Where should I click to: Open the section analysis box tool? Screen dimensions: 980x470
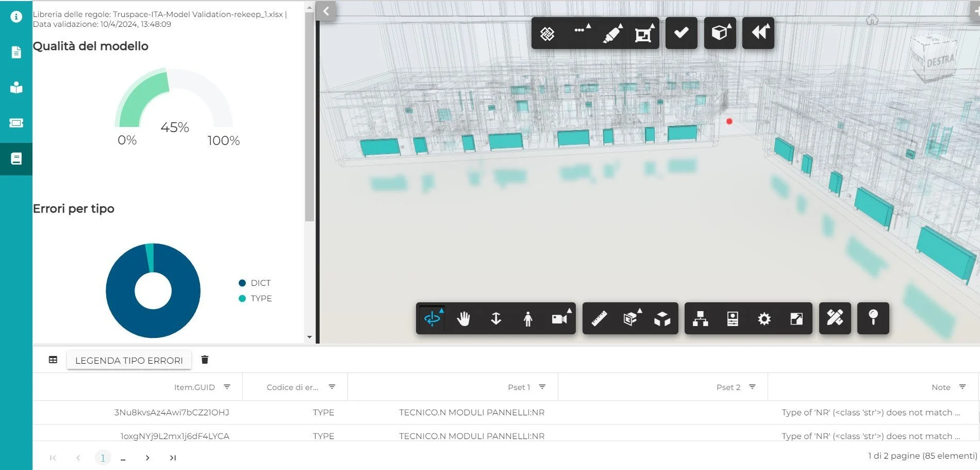pyautogui.click(x=631, y=318)
